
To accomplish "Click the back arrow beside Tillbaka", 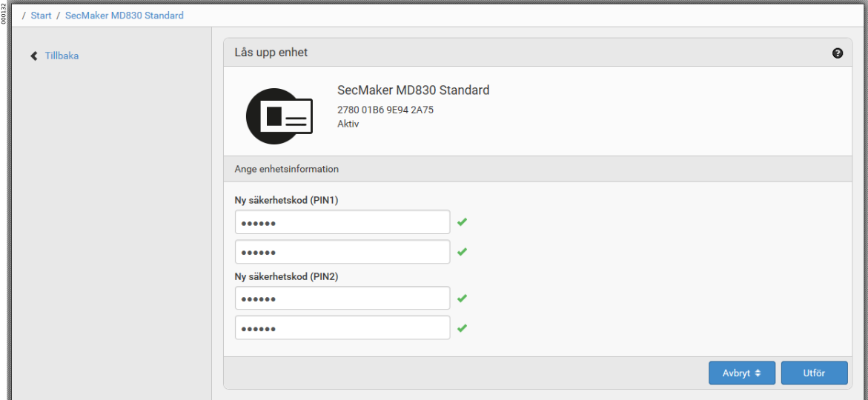I will (x=34, y=56).
